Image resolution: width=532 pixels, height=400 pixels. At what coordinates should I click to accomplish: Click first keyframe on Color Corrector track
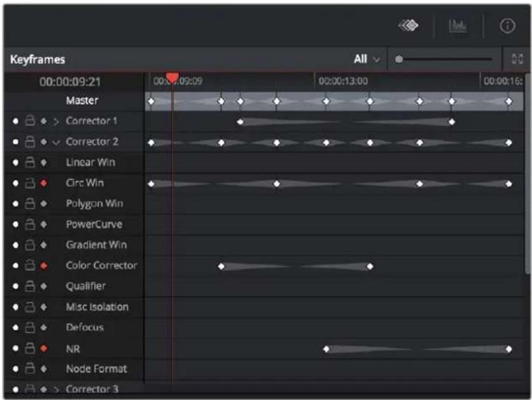click(221, 266)
